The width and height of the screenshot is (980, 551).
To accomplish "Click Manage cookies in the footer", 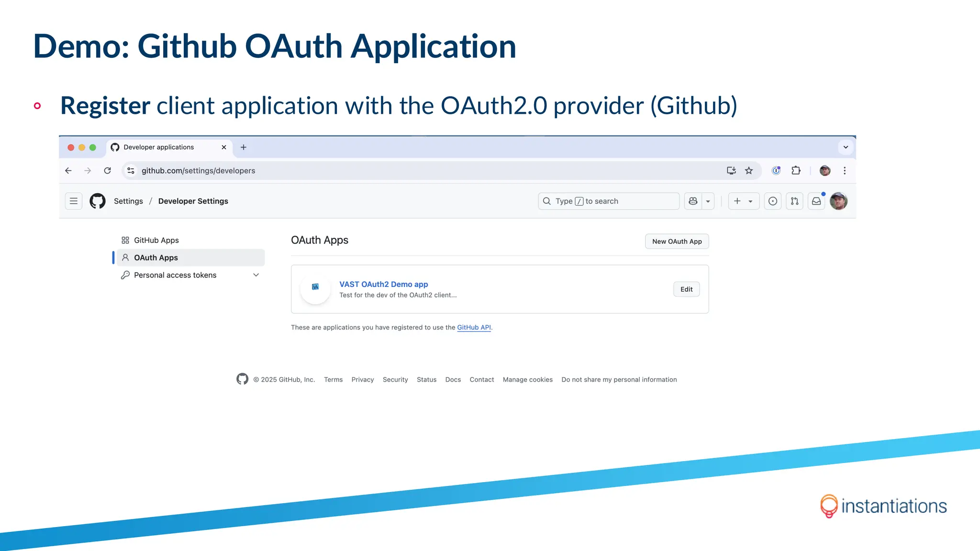I will (x=528, y=380).
